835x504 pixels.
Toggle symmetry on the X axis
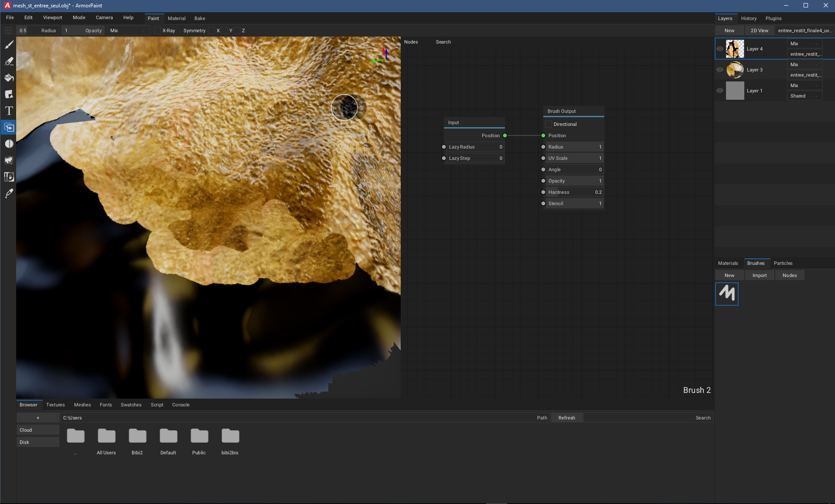click(212, 30)
